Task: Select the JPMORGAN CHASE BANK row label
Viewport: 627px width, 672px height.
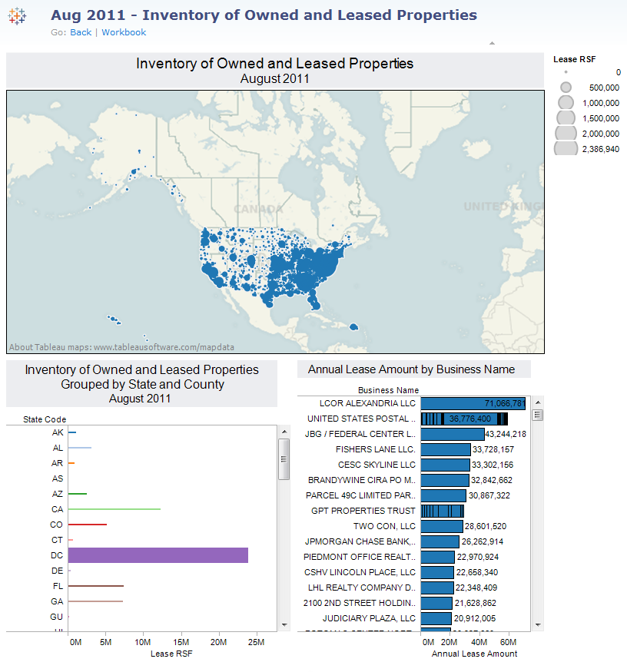Action: coord(360,541)
